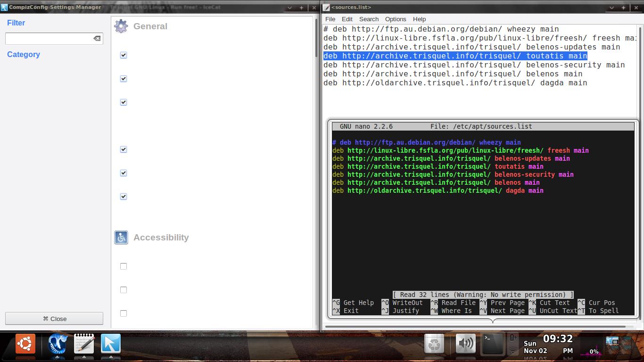The image size is (644, 362).
Task: Click the gear icon beside General heading
Action: (121, 26)
